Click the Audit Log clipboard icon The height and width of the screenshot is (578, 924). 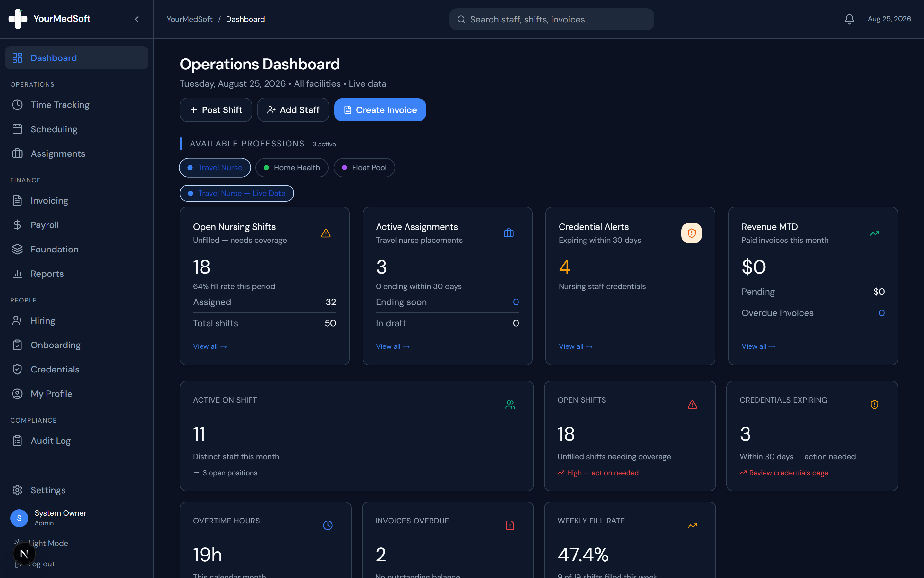pyautogui.click(x=17, y=441)
